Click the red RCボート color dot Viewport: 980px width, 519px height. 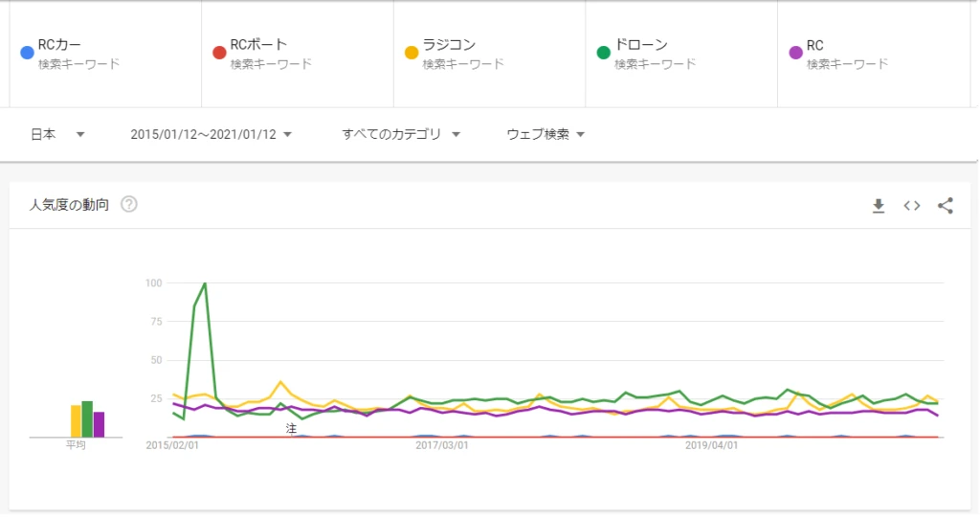(x=219, y=54)
